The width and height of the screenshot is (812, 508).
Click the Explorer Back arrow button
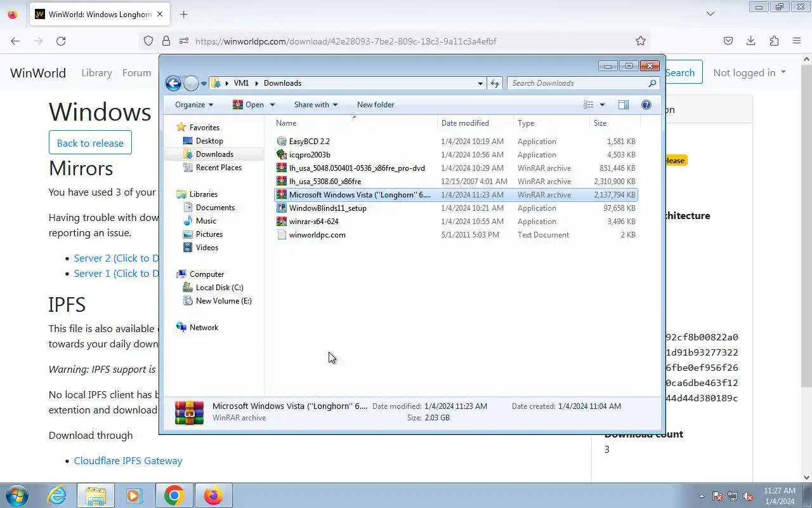point(173,83)
